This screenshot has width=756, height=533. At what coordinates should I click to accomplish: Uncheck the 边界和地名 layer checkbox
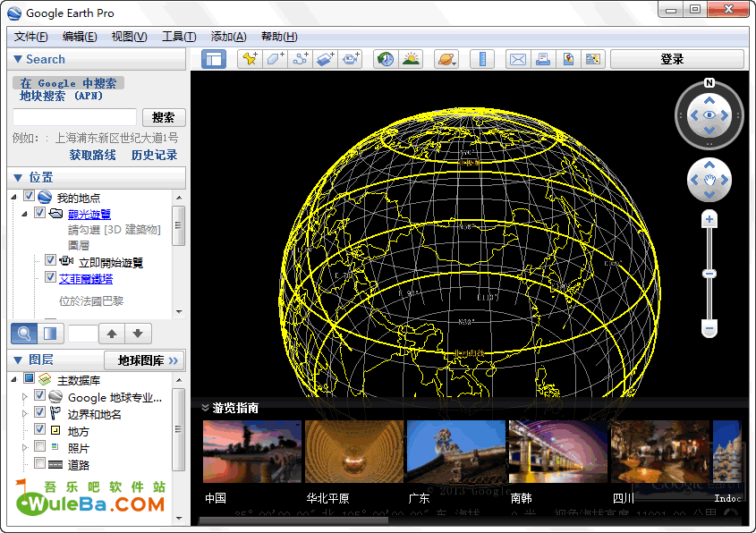(40, 412)
